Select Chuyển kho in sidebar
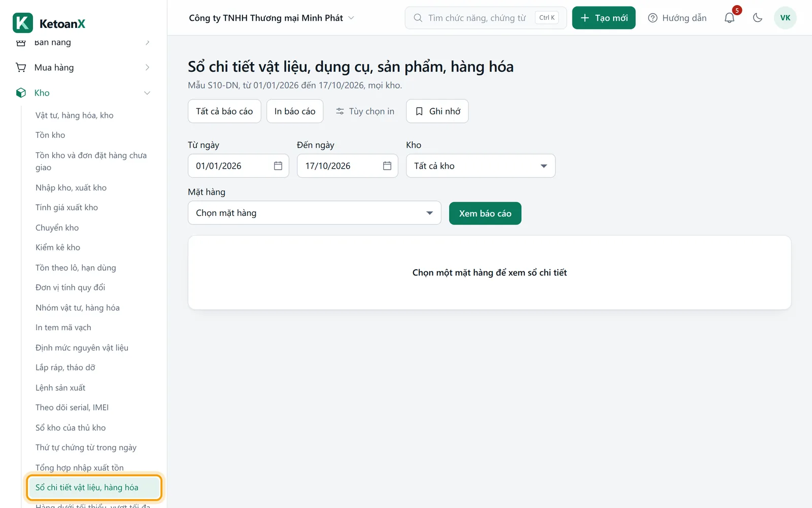The width and height of the screenshot is (812, 508). 57,228
